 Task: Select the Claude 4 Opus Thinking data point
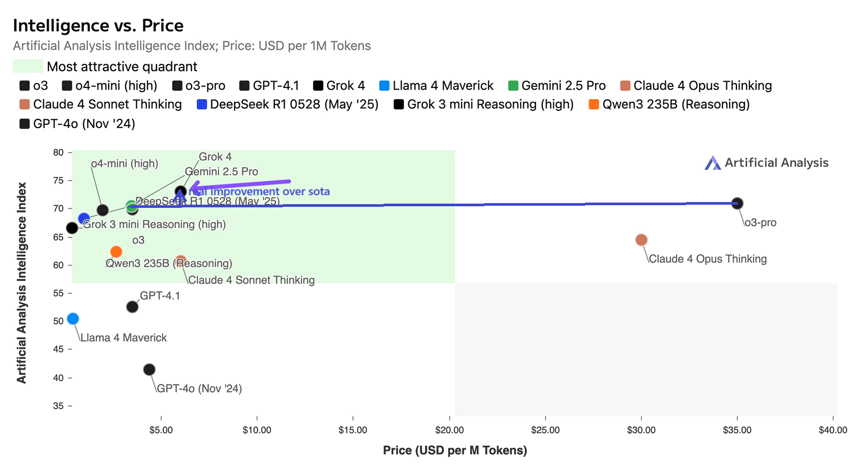pyautogui.click(x=641, y=240)
